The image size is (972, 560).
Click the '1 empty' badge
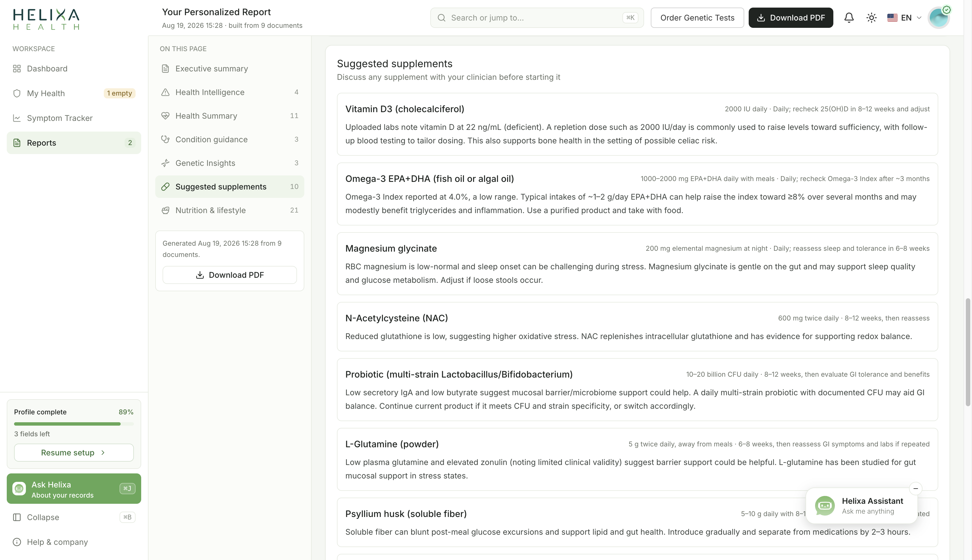click(120, 93)
